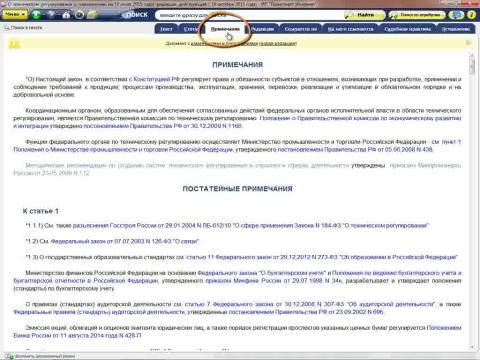Open the yellow info help icon

pyautogui.click(x=471, y=15)
